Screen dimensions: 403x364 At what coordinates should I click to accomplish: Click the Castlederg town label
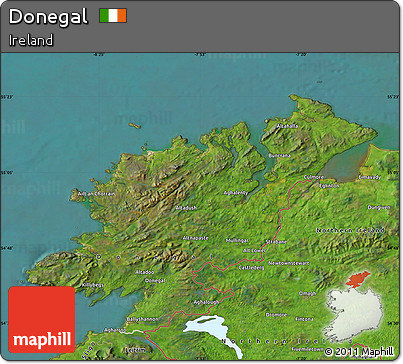tap(251, 268)
